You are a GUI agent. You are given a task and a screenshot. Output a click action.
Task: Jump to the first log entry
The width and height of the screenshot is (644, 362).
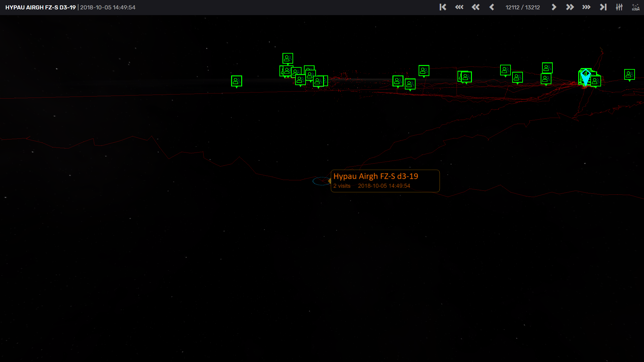pyautogui.click(x=443, y=7)
